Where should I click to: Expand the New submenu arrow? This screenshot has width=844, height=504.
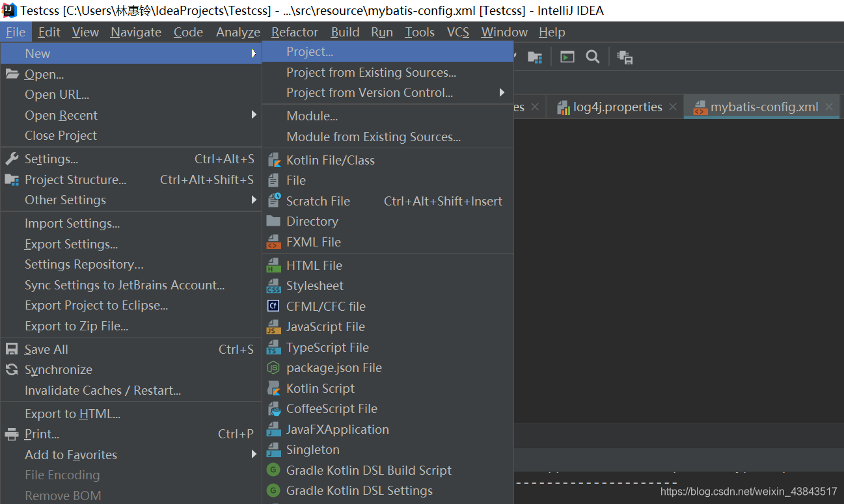click(254, 53)
